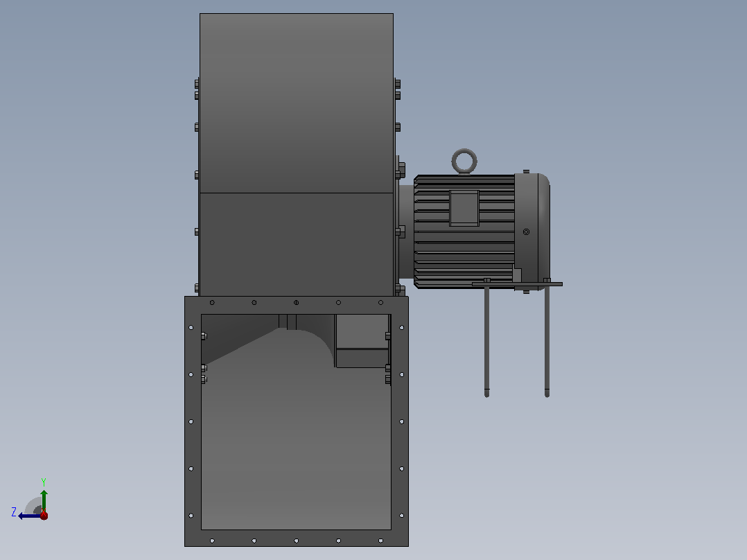This screenshot has height=560, width=747.
Task: Select the square outlet flange frame's bottom edge
Action: click(x=297, y=538)
